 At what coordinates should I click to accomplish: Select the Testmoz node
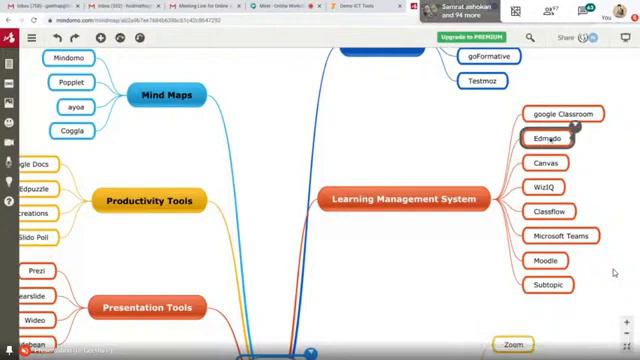point(482,81)
